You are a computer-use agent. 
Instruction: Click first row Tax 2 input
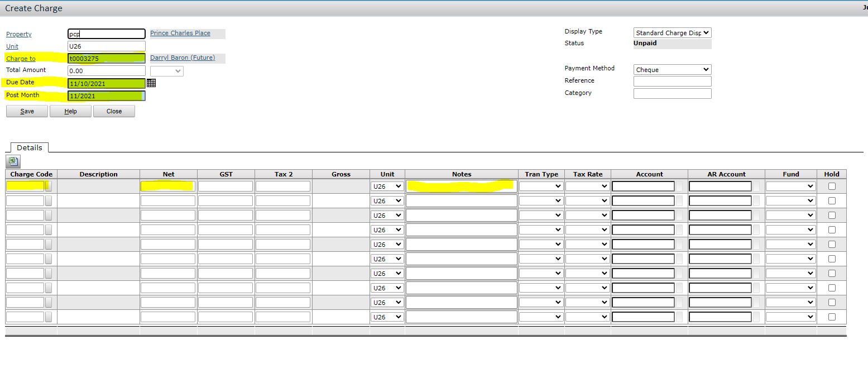[283, 187]
